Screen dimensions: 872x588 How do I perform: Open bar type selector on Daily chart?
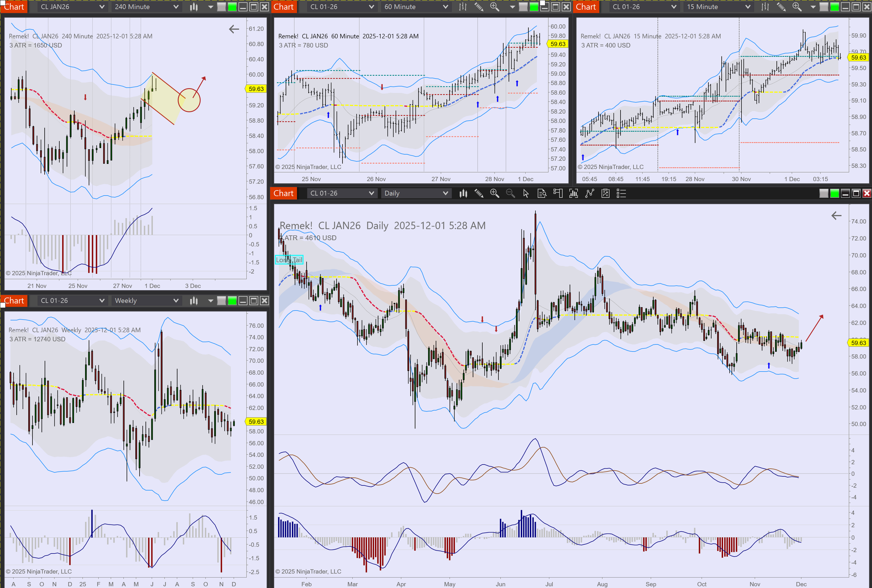coord(463,194)
